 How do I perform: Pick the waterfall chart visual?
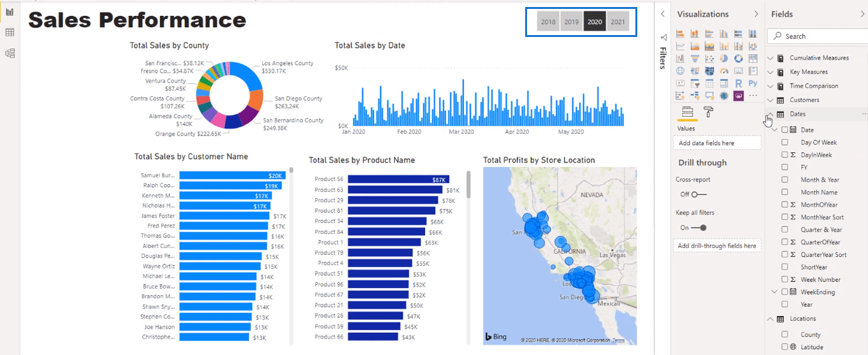(680, 59)
